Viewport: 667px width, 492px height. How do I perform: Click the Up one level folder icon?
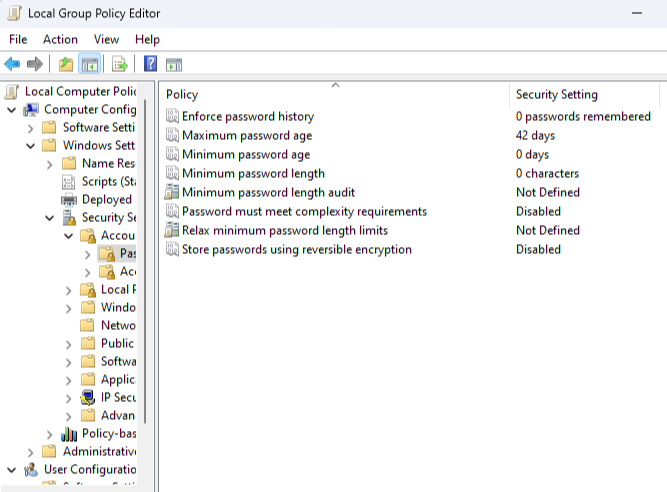coord(66,64)
